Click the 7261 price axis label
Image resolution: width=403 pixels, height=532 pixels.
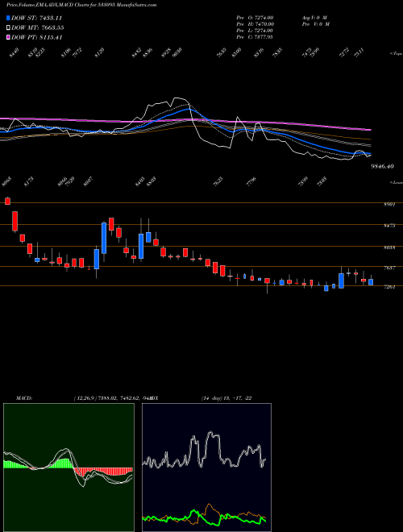[388, 288]
